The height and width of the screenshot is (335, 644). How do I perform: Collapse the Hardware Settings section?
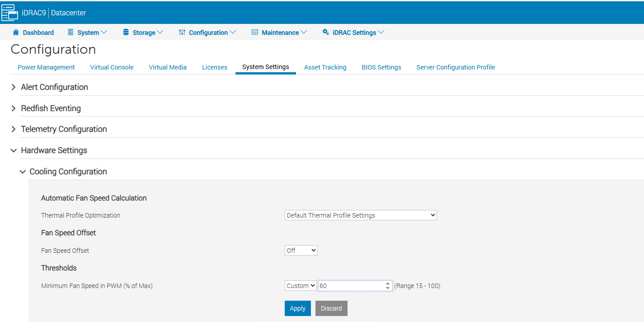(x=14, y=150)
